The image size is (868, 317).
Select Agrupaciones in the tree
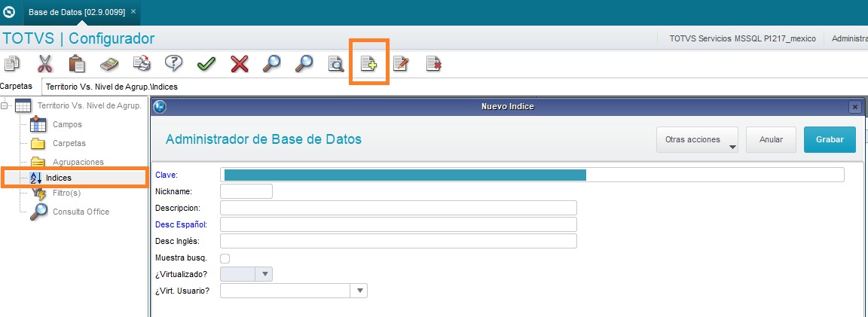click(78, 162)
